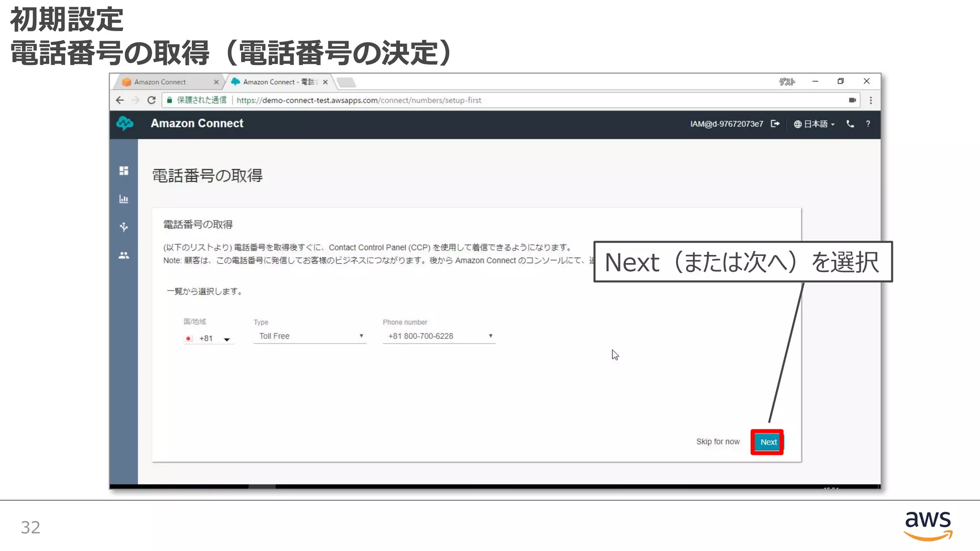The height and width of the screenshot is (551, 980).
Task: Click the Type field label
Action: (x=261, y=322)
